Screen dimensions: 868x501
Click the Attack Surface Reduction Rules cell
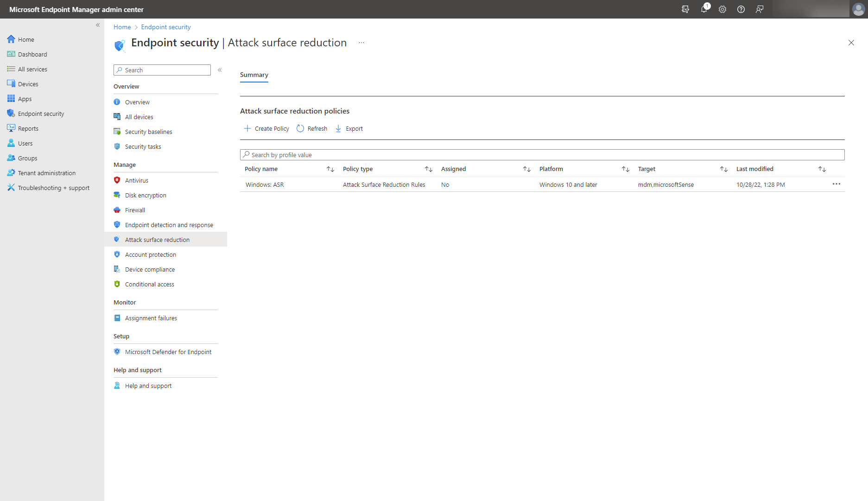(384, 184)
